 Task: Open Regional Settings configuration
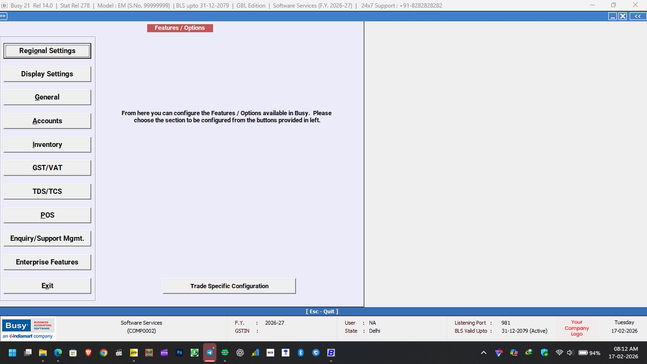click(47, 51)
